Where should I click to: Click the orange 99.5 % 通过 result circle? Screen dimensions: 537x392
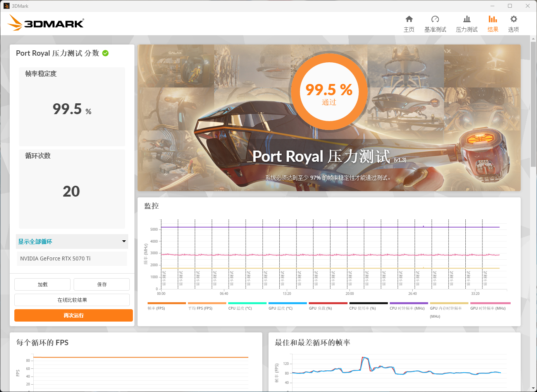coord(329,92)
